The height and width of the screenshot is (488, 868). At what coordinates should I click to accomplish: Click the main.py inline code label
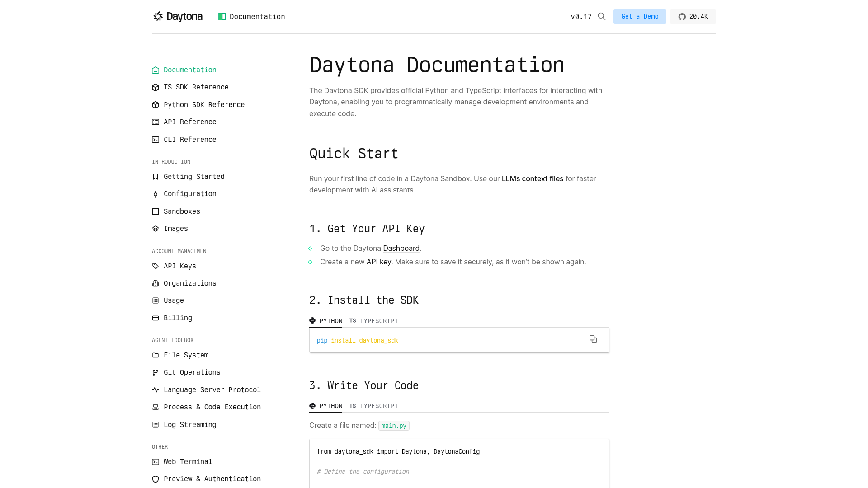click(x=394, y=426)
